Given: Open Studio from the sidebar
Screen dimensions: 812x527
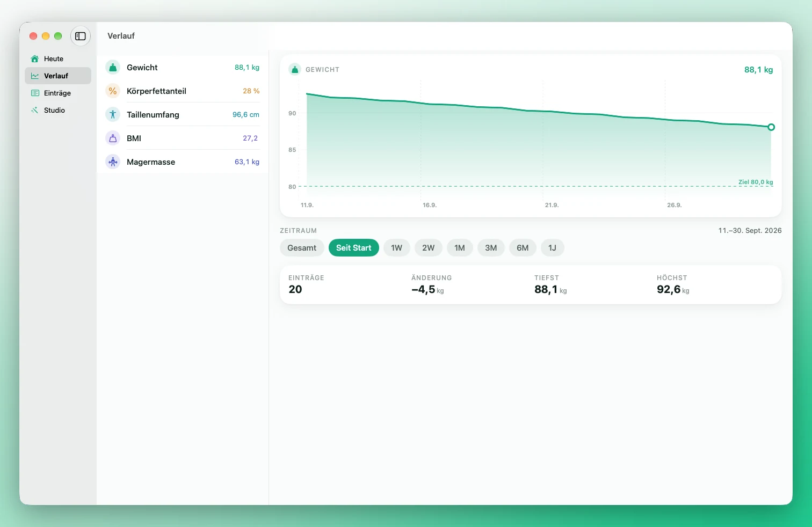Looking at the screenshot, I should pos(58,110).
